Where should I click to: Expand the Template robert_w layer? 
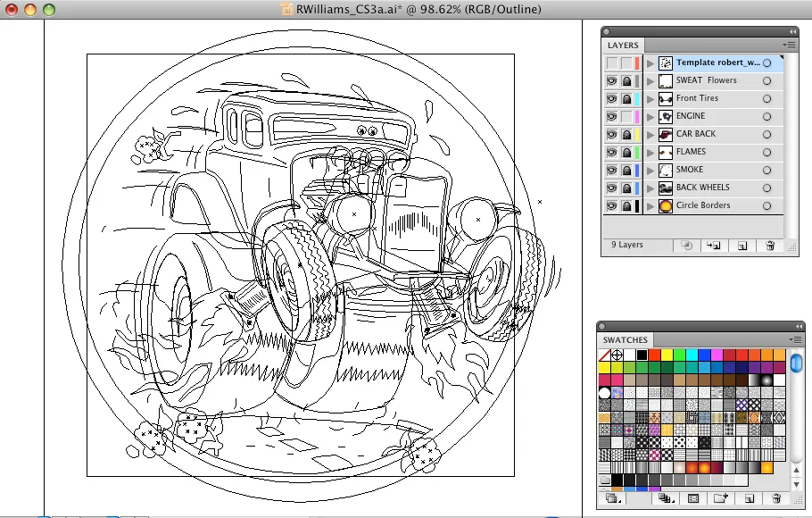(650, 63)
